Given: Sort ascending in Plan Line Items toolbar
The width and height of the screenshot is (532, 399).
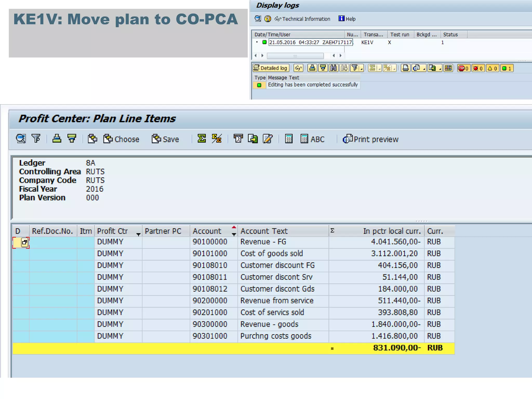Looking at the screenshot, I should [x=57, y=139].
